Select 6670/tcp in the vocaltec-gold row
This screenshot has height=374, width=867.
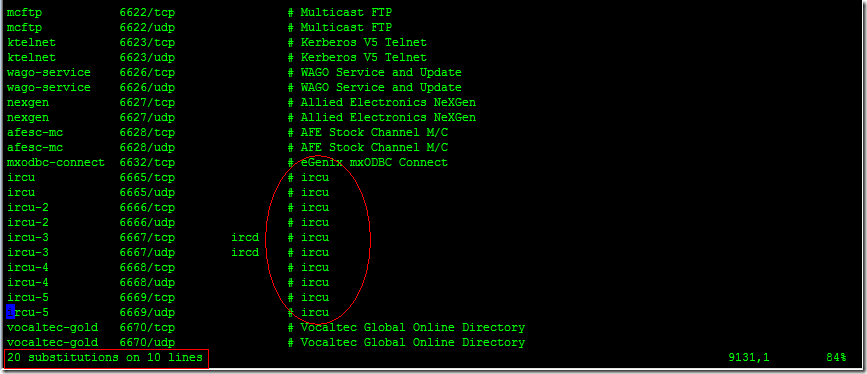coord(147,328)
